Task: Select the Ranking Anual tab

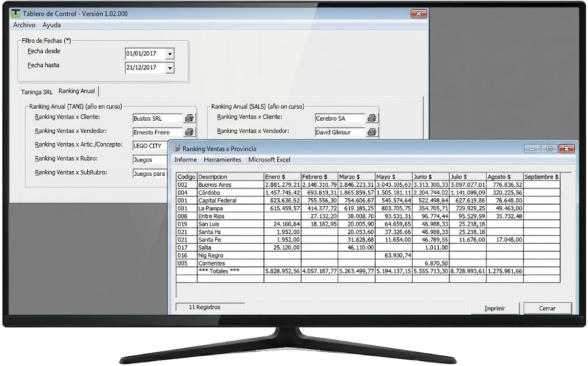Action: [x=76, y=91]
